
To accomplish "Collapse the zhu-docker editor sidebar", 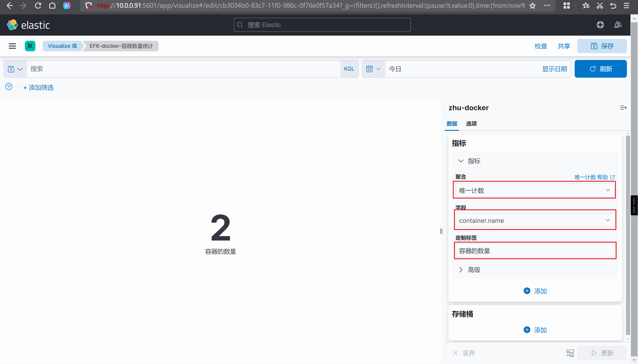I will [623, 108].
